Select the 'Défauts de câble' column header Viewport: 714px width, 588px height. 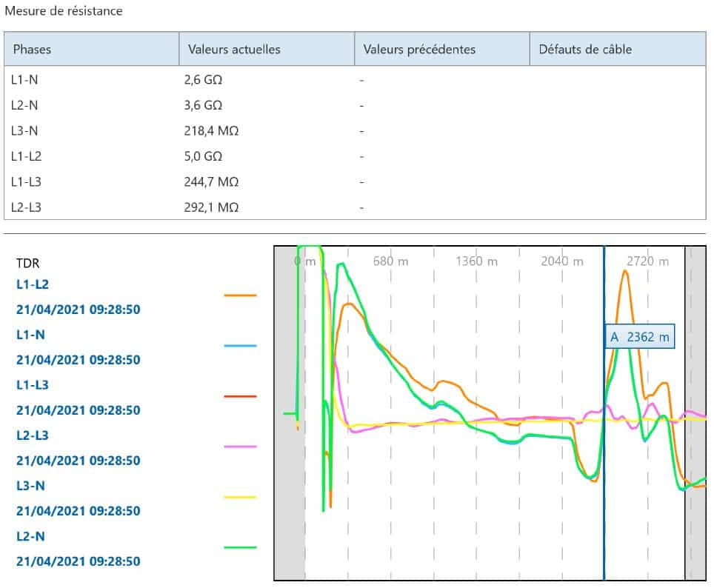pyautogui.click(x=585, y=50)
